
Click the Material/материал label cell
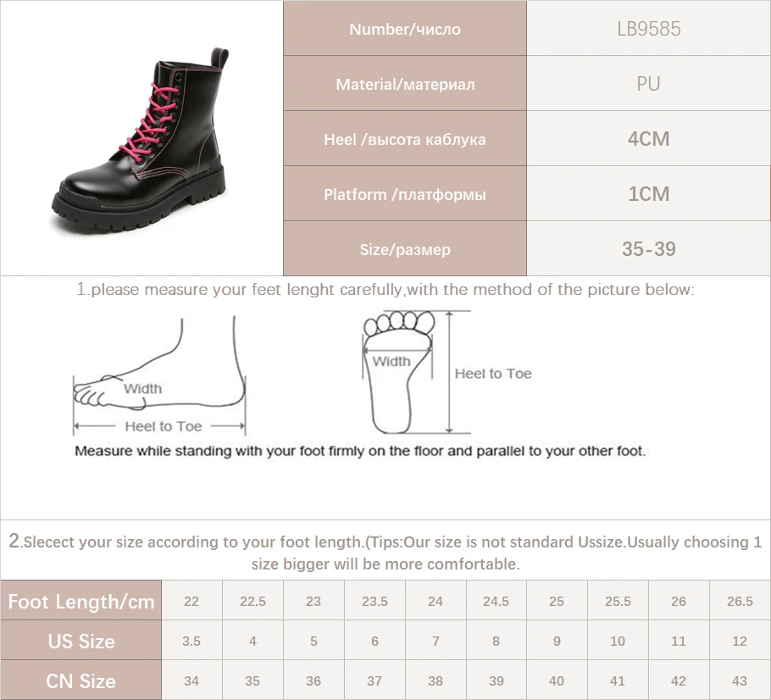(x=405, y=84)
